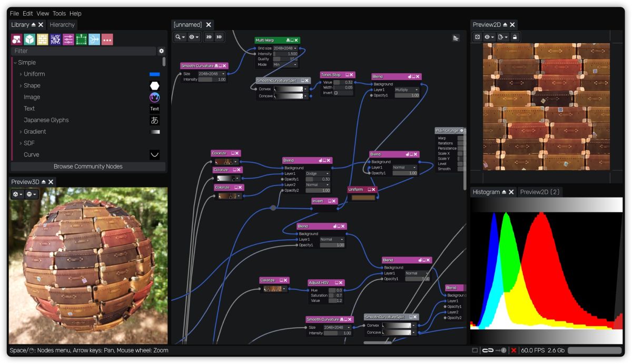This screenshot has height=364, width=632.
Task: Expand the Gradient item in the library tree
Action: click(21, 132)
